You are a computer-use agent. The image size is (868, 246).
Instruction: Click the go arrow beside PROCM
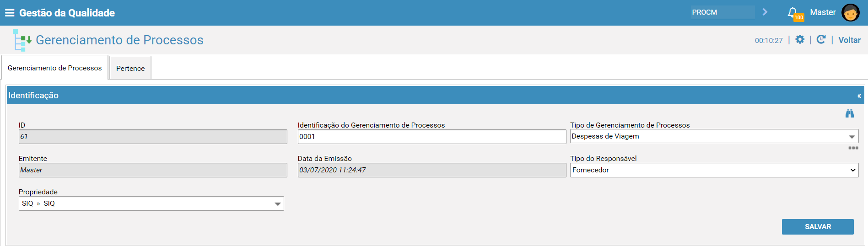coord(765,12)
